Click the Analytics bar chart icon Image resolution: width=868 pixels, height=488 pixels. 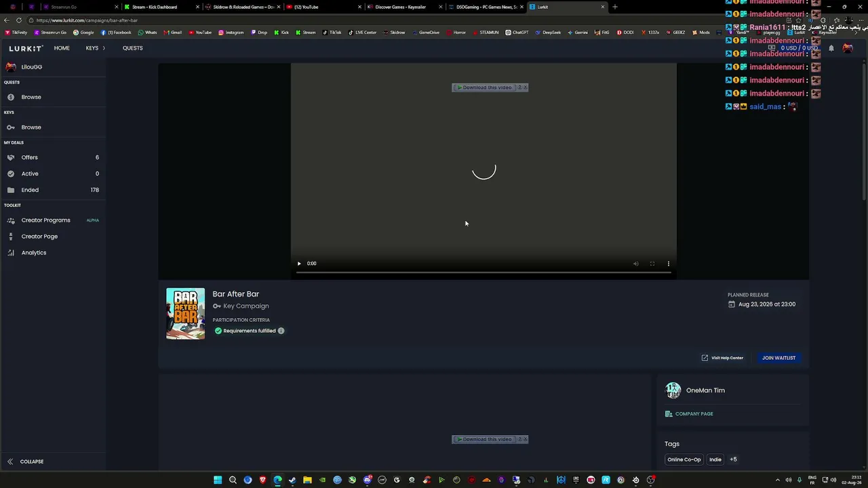click(11, 253)
